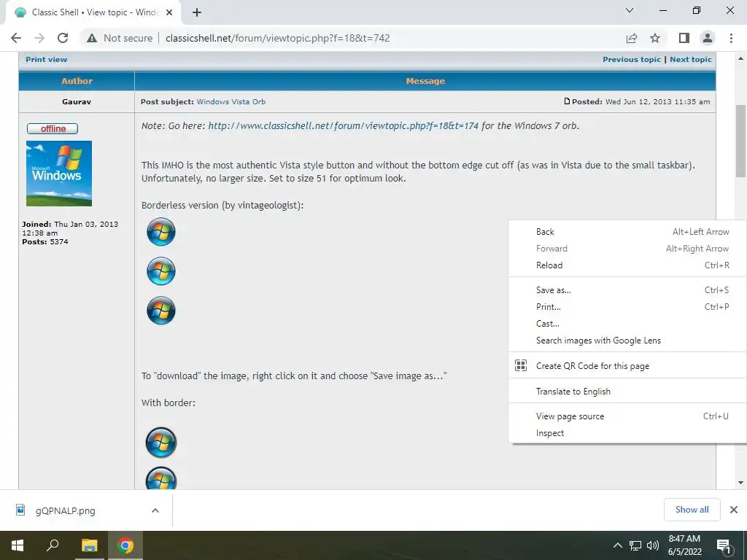Reload the page with the refresh icon

[63, 38]
